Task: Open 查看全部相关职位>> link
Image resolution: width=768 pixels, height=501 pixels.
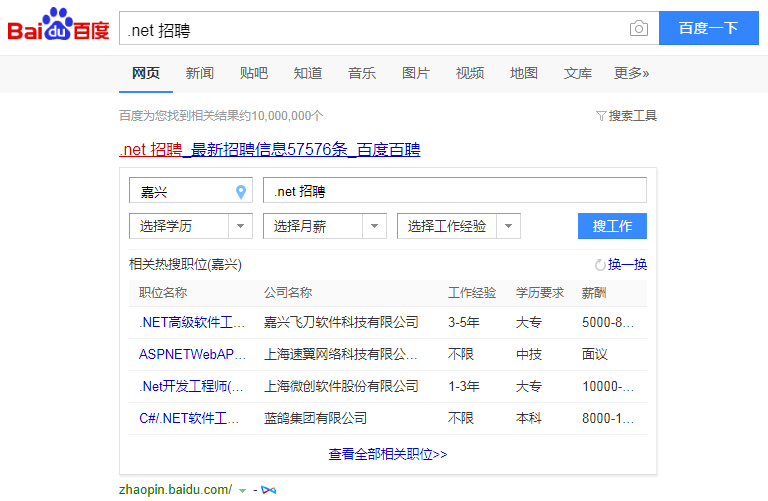Action: point(388,454)
